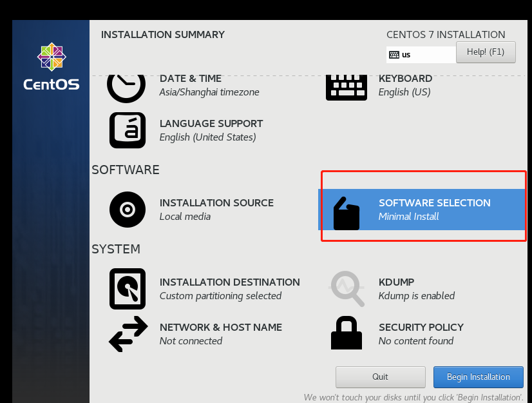Open the Security Policy padlock icon

coord(347,333)
